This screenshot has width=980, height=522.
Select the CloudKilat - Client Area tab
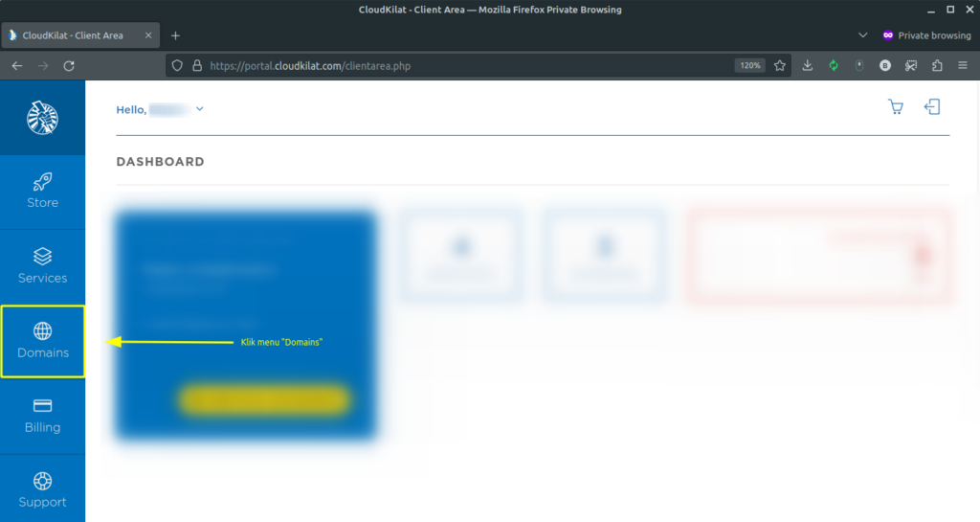pos(72,35)
